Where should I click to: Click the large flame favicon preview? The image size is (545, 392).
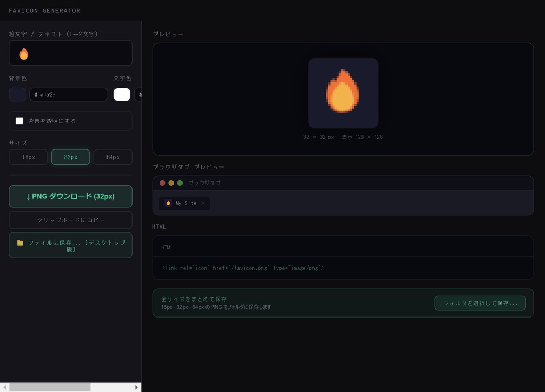pos(343,93)
